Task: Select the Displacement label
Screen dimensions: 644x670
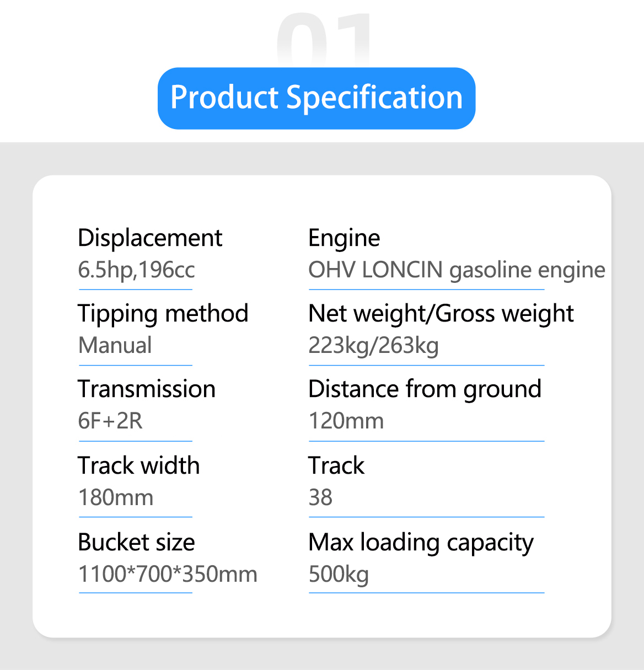Action: coord(150,238)
